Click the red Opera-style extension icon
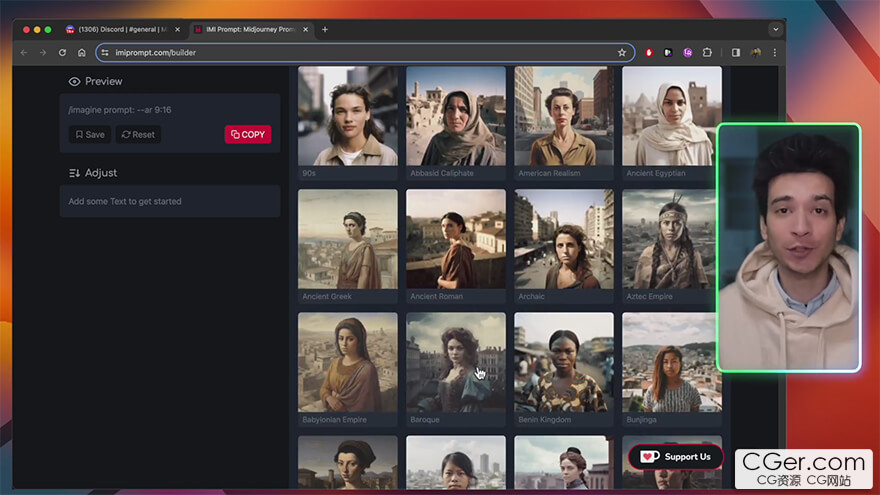The height and width of the screenshot is (495, 880). coord(649,52)
